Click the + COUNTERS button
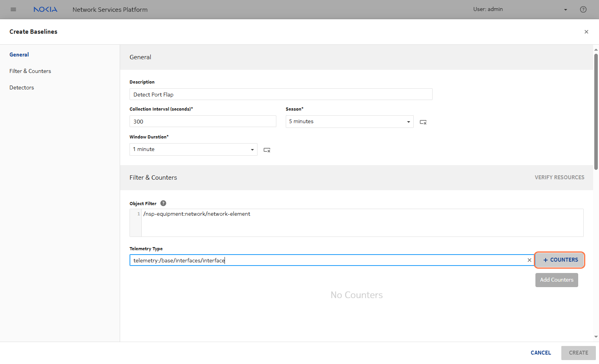Screen dimensions: 599x364 [x=560, y=260]
